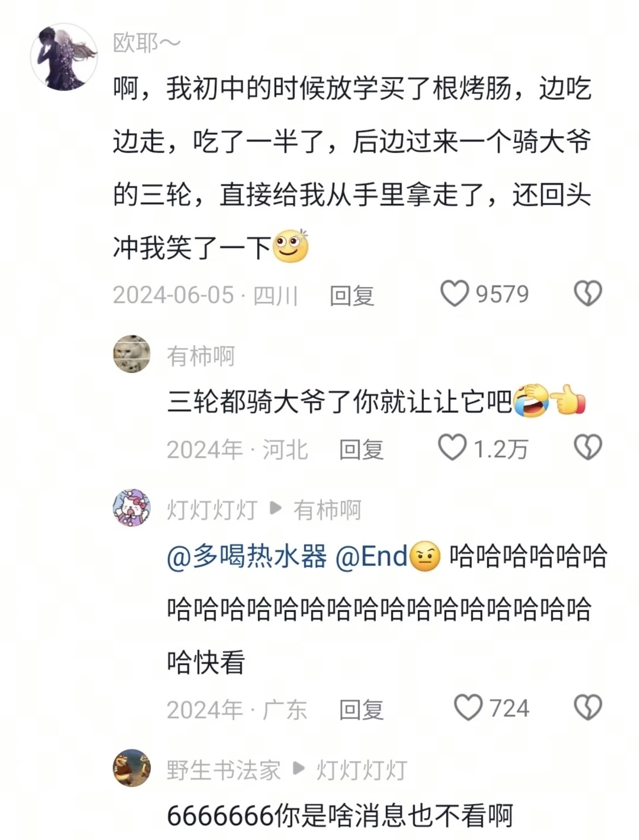Tap username 野生书法家

[223, 770]
